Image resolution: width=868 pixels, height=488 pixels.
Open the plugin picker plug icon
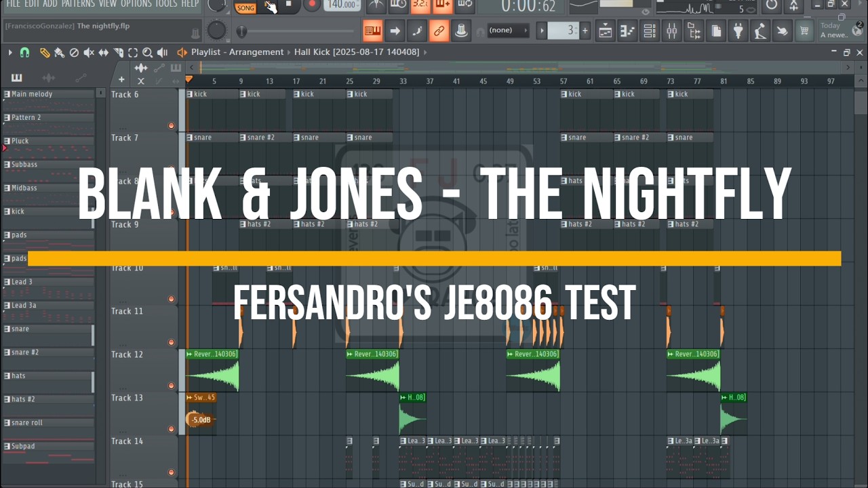(738, 30)
